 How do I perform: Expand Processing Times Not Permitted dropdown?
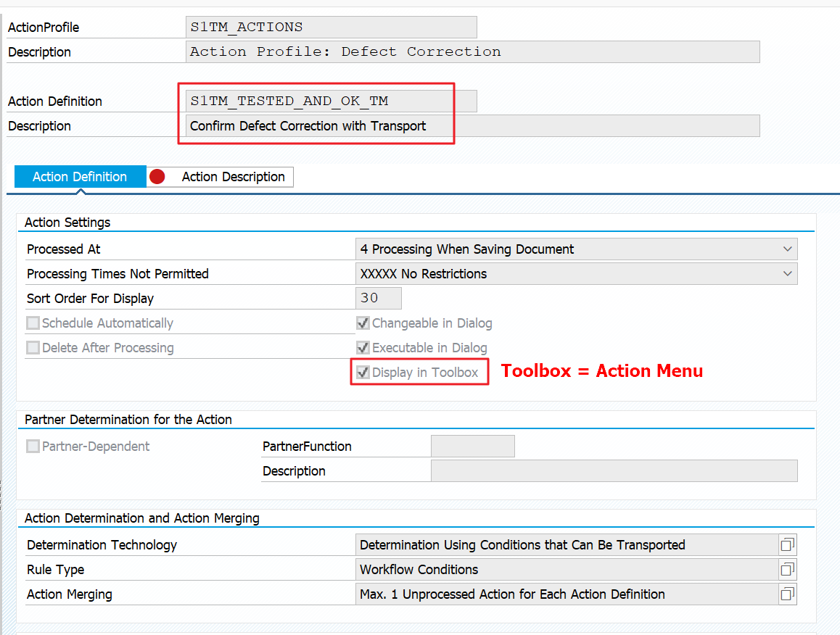tap(787, 274)
